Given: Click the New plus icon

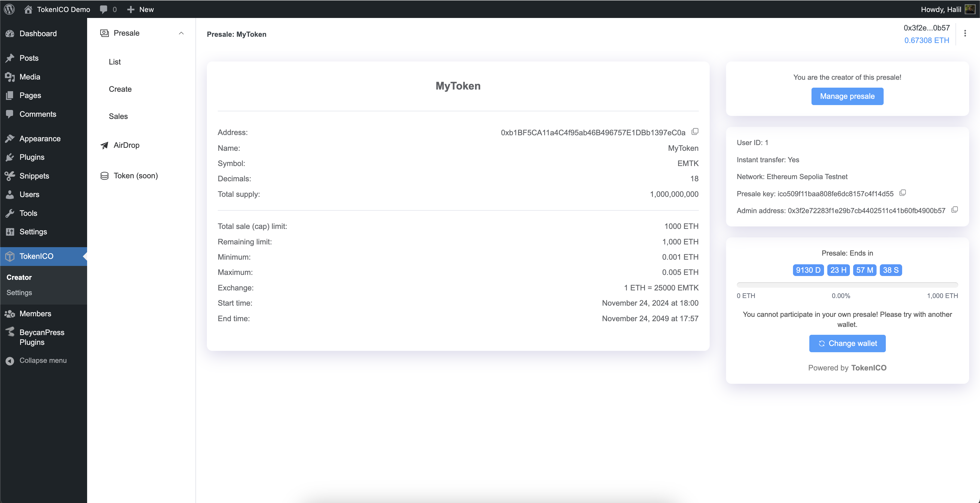Looking at the screenshot, I should tap(130, 10).
